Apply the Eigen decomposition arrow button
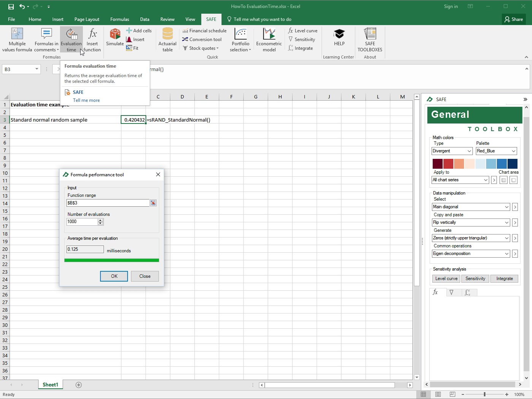 click(515, 253)
